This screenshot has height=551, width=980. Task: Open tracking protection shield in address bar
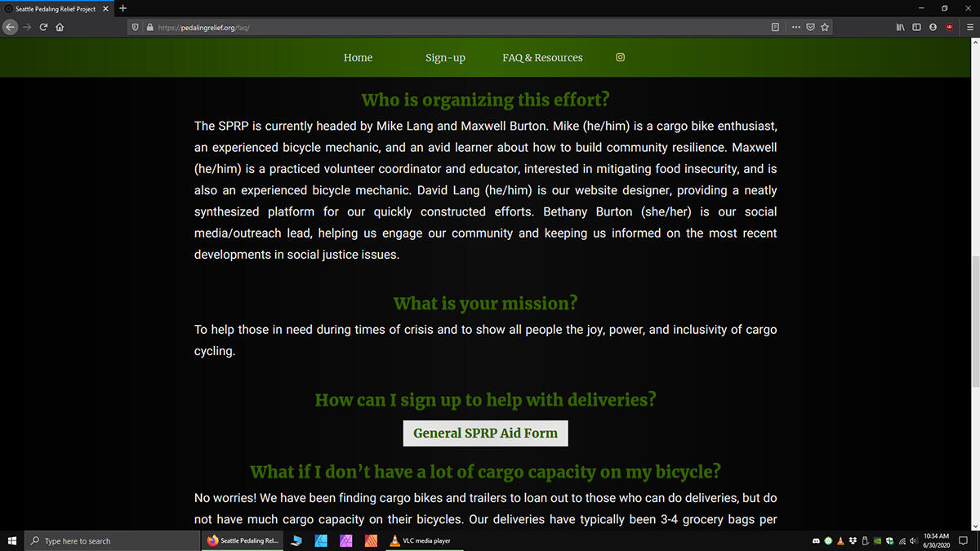(136, 27)
